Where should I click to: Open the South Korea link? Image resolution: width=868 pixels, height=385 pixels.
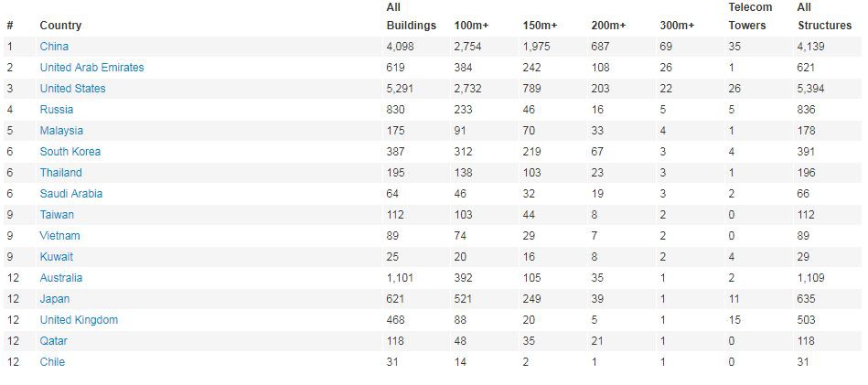coord(70,152)
